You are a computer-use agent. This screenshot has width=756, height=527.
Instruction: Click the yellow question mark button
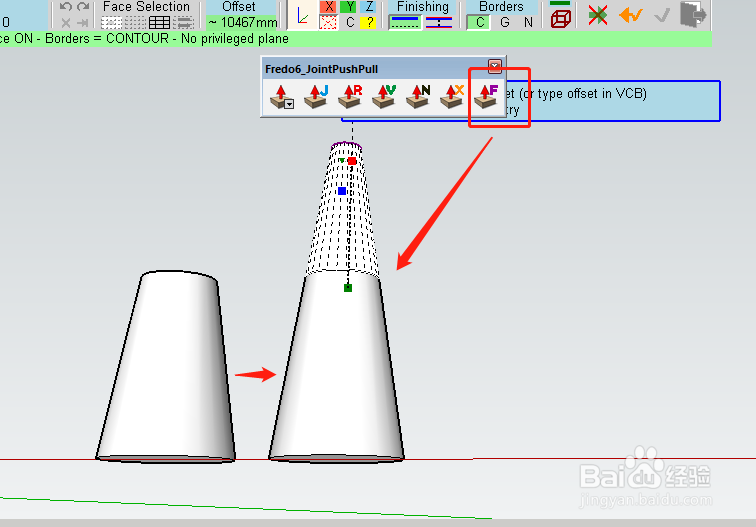(x=368, y=22)
